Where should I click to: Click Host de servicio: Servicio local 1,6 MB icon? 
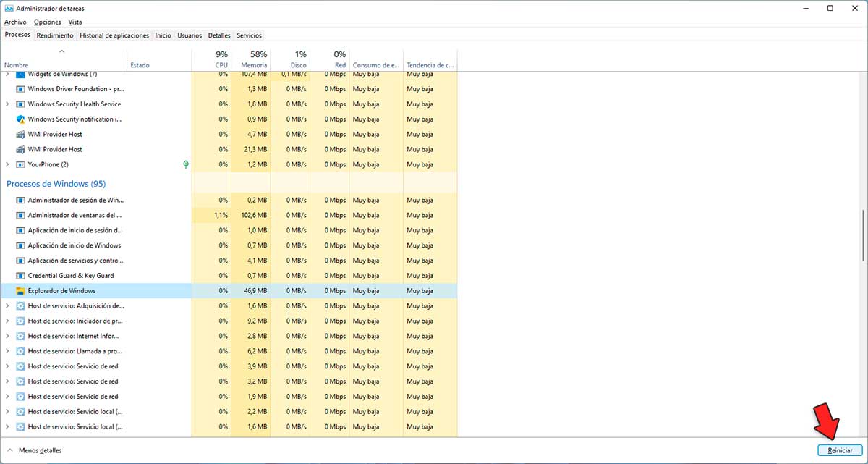(x=20, y=427)
